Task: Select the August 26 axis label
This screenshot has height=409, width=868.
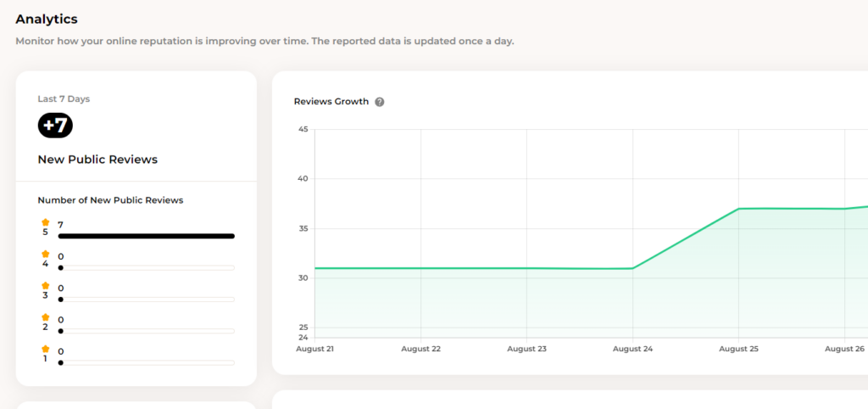Action: 844,349
